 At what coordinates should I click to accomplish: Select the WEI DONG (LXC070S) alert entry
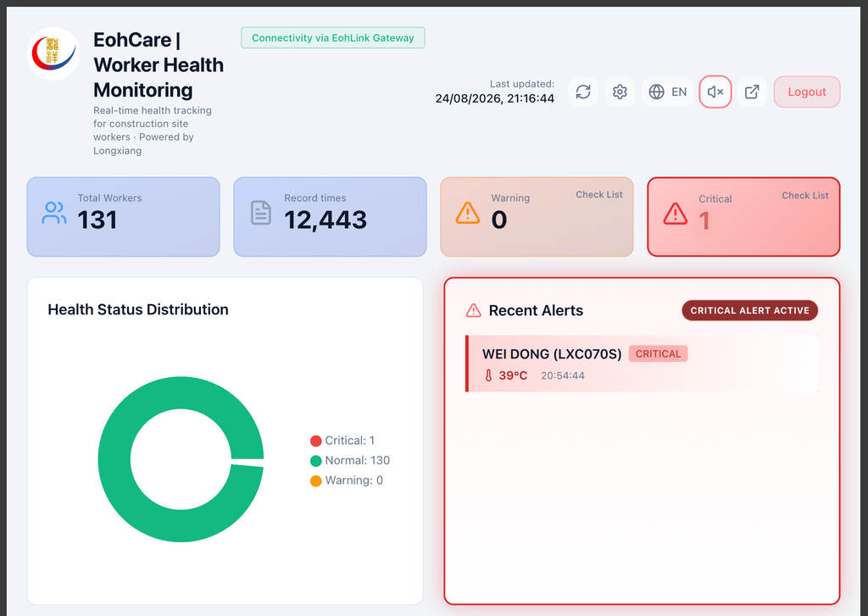(643, 363)
